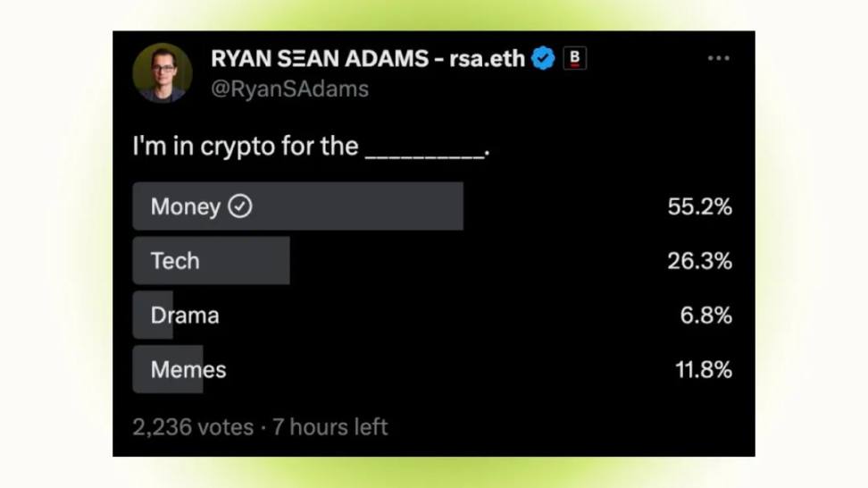Viewport: 868px width, 488px height.
Task: Click the 55.2% result for Money
Action: coord(699,206)
